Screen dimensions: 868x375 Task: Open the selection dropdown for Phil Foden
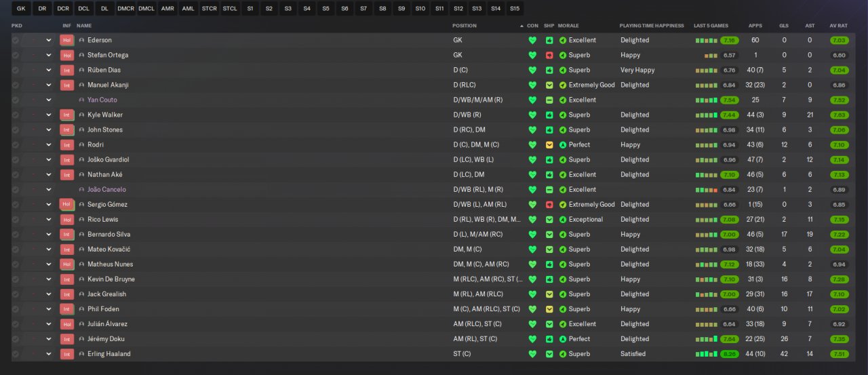(49, 309)
